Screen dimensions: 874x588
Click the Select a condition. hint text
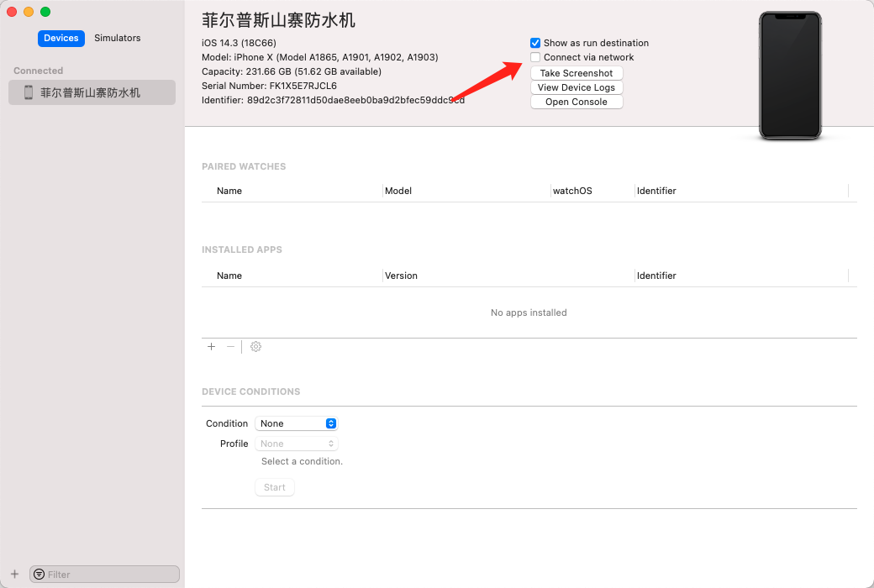[x=302, y=461]
